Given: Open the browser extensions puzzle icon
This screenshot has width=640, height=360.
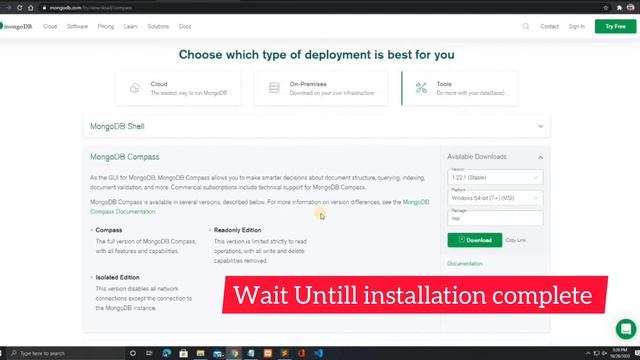Looking at the screenshot, I should tap(619, 8).
